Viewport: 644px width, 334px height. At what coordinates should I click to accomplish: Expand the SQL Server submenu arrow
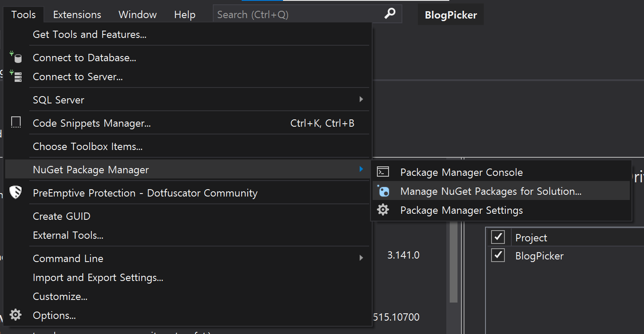point(361,100)
